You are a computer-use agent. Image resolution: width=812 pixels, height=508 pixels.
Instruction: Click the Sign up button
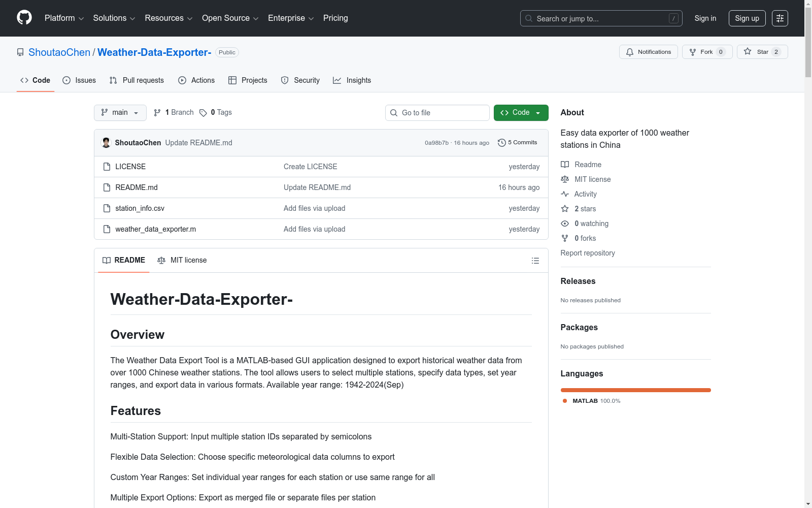(x=747, y=18)
